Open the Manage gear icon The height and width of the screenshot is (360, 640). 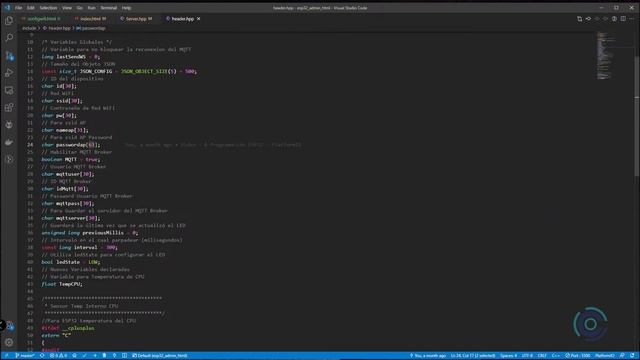coord(9,342)
